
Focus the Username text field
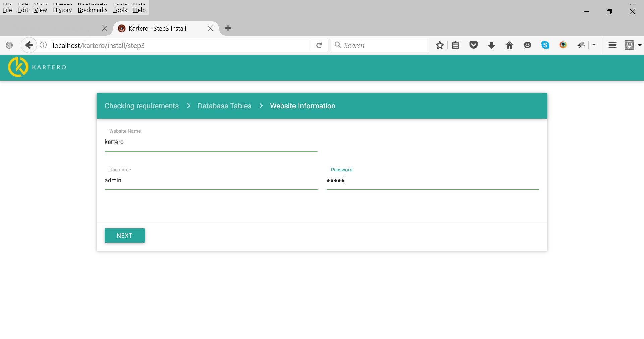(x=211, y=181)
